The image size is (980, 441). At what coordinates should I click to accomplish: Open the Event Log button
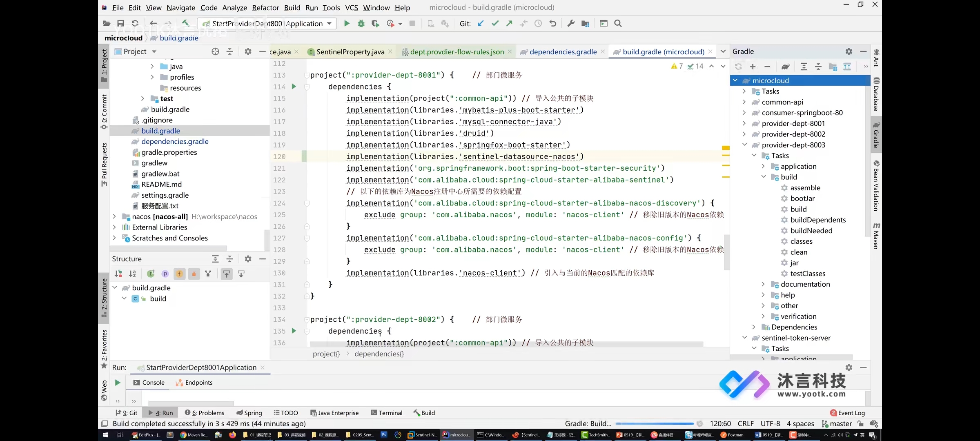coord(848,413)
